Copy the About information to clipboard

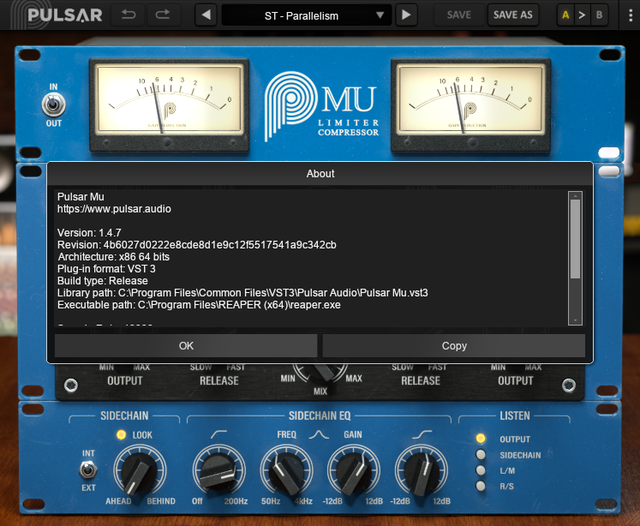(454, 346)
